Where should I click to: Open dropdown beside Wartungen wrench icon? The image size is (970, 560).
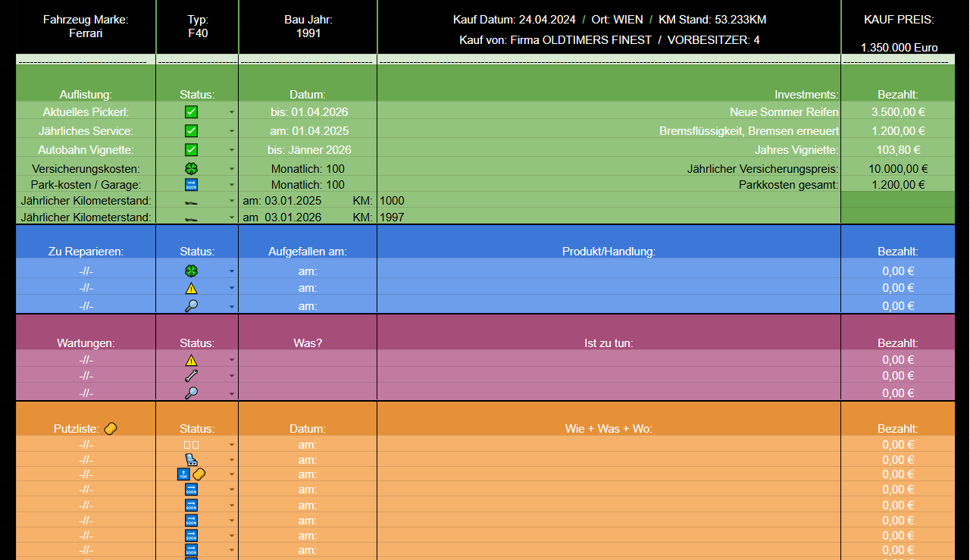[x=232, y=377]
